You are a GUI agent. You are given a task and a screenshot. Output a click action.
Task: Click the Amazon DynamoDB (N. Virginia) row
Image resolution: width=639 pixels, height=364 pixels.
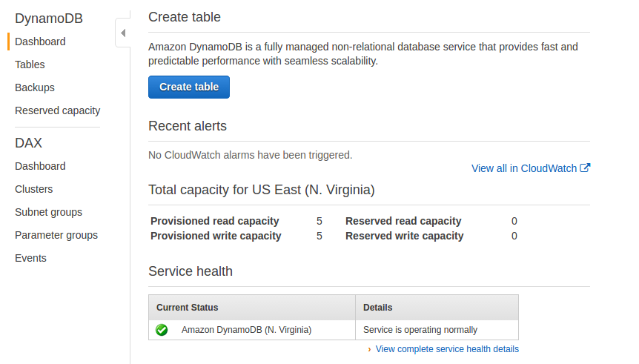point(246,330)
